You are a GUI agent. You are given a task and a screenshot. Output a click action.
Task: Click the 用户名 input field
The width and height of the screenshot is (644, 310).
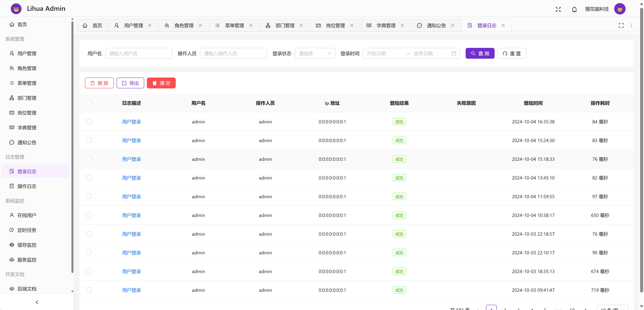coord(138,53)
